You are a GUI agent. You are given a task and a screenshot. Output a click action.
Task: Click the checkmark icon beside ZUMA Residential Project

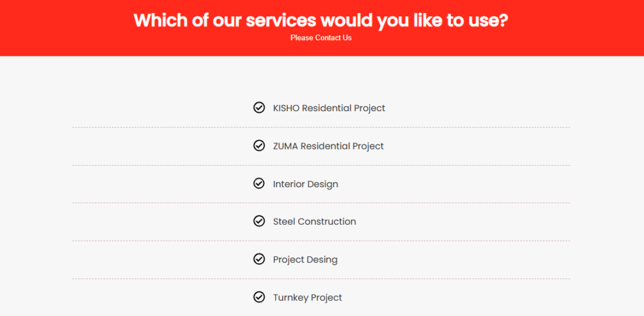pos(258,146)
